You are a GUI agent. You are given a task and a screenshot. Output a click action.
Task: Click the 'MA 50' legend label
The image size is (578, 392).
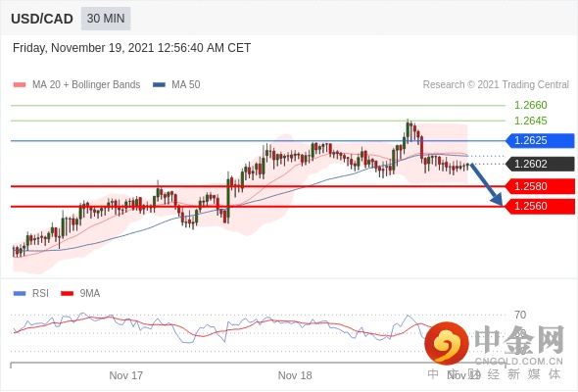(x=186, y=85)
